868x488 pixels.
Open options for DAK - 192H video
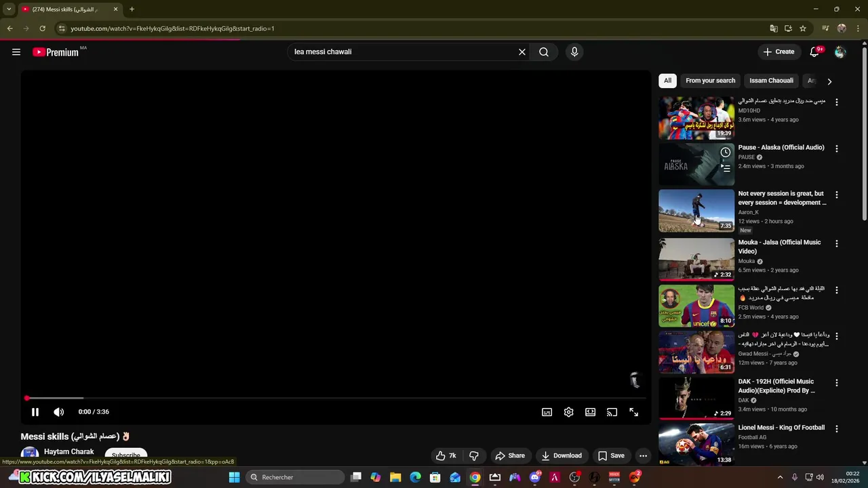(x=837, y=383)
